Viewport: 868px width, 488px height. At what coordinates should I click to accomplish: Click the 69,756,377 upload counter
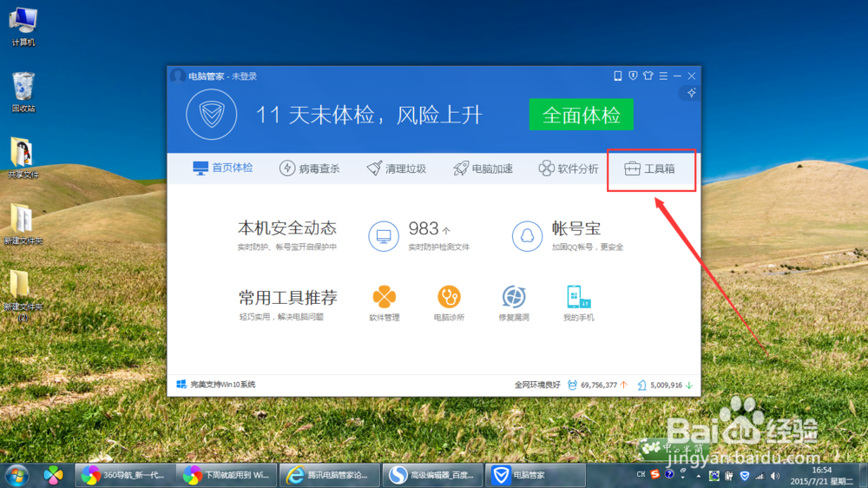click(598, 385)
